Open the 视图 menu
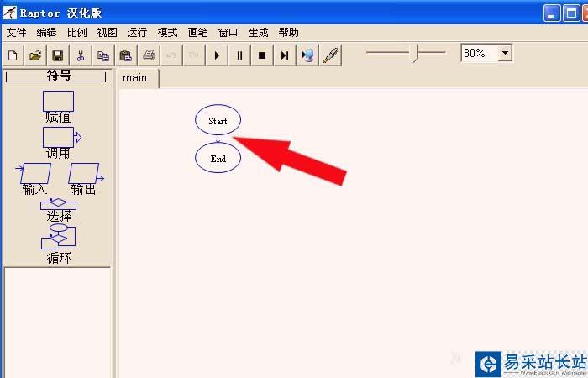Image resolution: width=588 pixels, height=378 pixels. 107,33
